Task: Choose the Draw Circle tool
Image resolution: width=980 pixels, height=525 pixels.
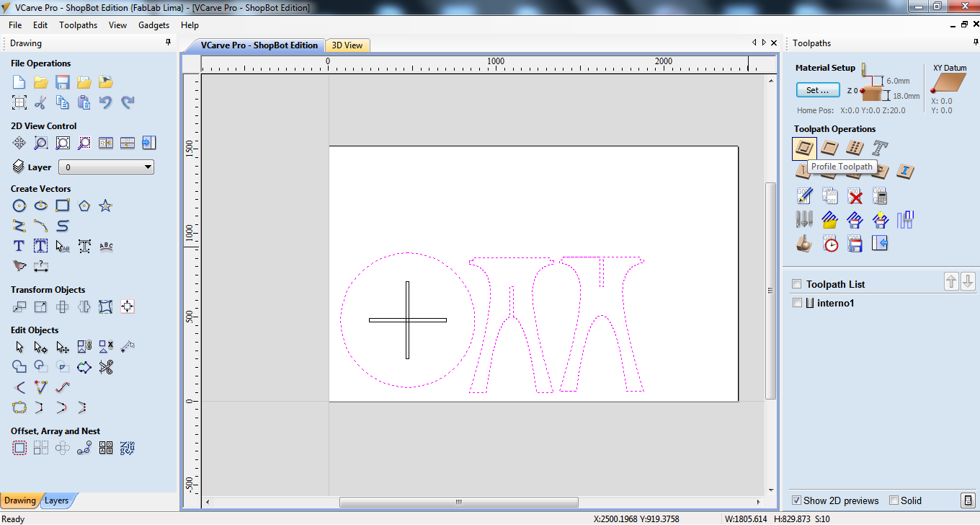Action: point(19,206)
